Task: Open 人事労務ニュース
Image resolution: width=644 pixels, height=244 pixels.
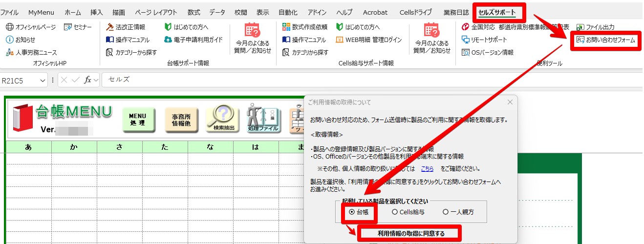Action: click(31, 52)
